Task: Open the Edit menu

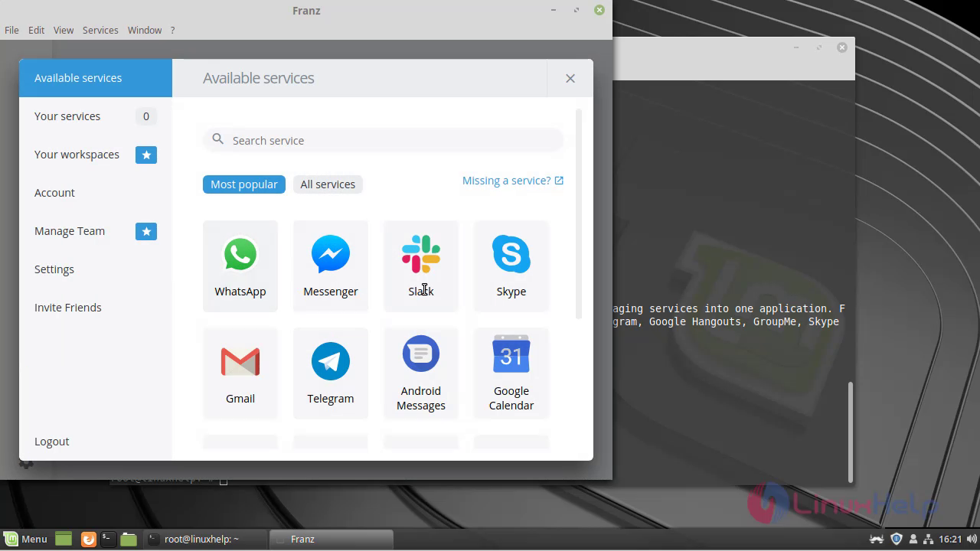Action: point(37,30)
